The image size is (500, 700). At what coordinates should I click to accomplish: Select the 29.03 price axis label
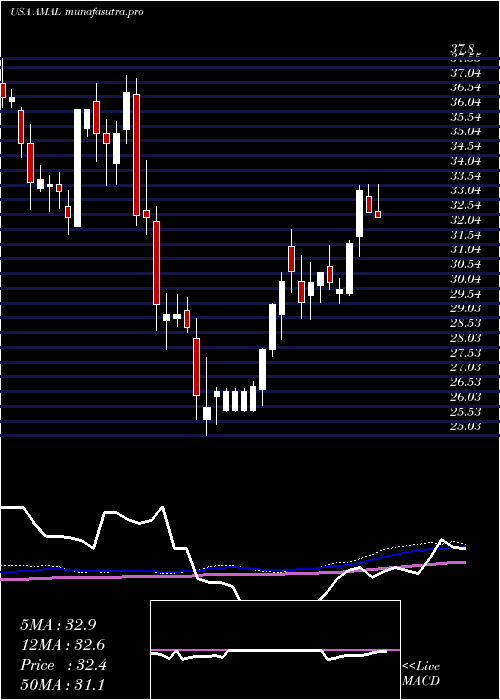point(466,308)
